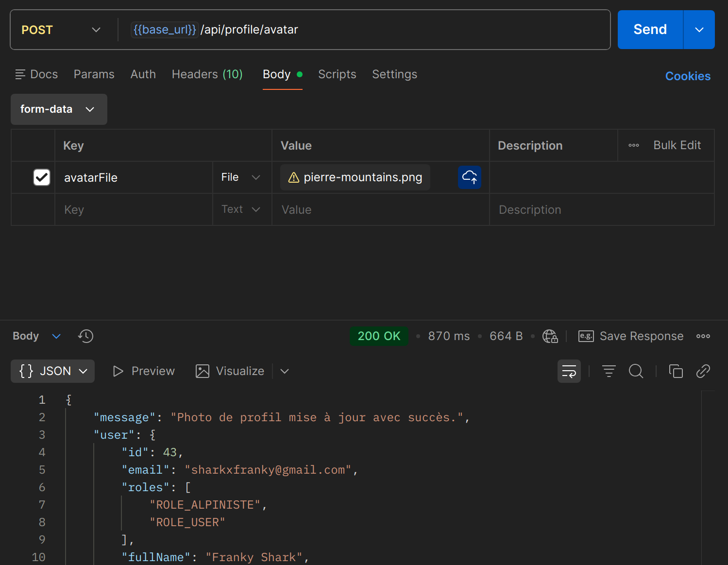
Task: Click the id value 43
Action: coord(170,452)
